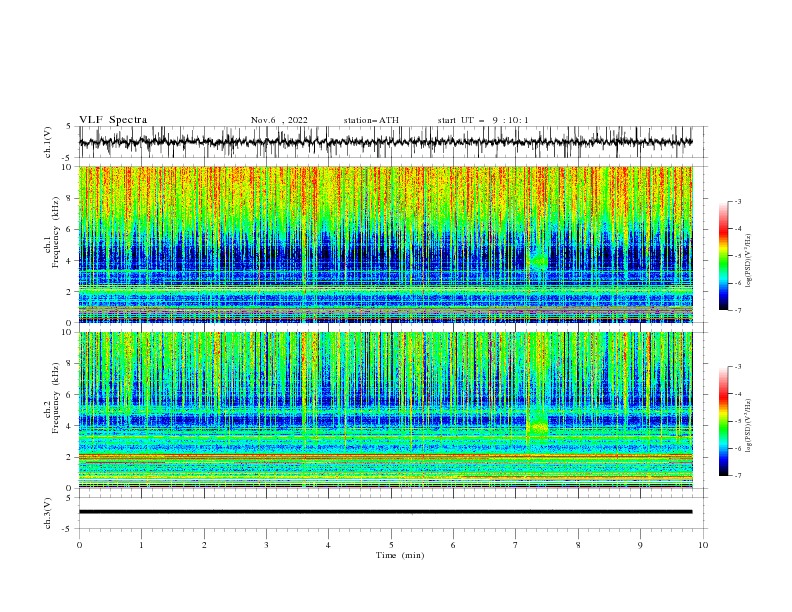Click time axis tick label "2"
Image resolution: width=792 pixels, height=612 pixels.
click(x=204, y=545)
